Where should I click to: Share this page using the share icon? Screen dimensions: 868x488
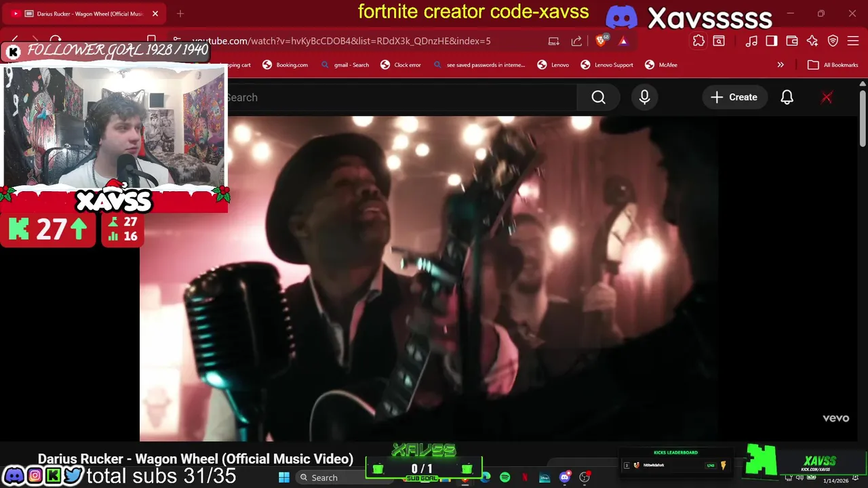coord(576,41)
